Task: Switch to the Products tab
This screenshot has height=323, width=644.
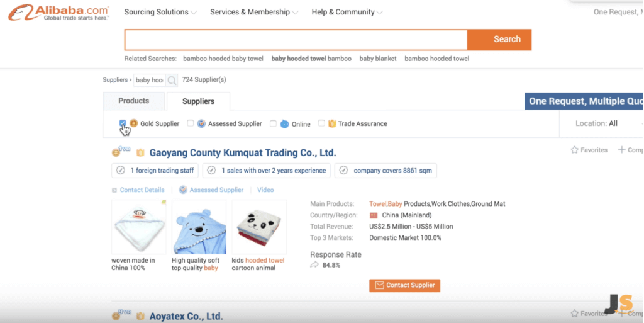Action: point(133,101)
